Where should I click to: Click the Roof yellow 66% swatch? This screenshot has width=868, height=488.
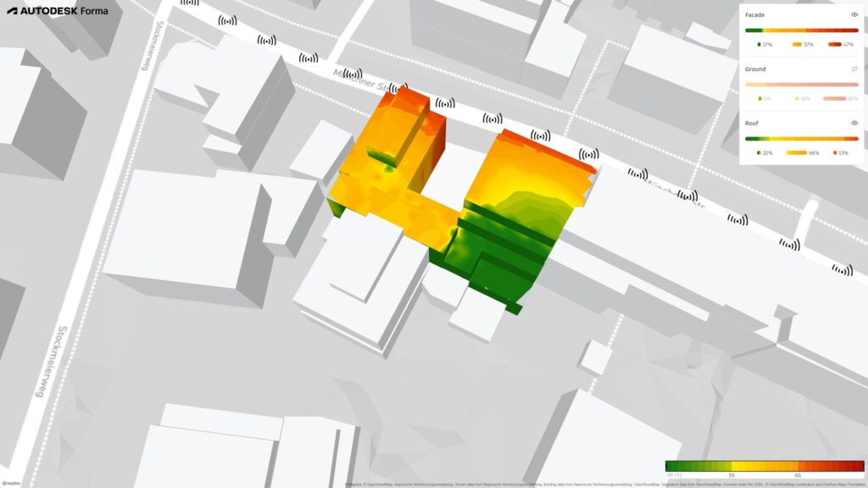(797, 152)
